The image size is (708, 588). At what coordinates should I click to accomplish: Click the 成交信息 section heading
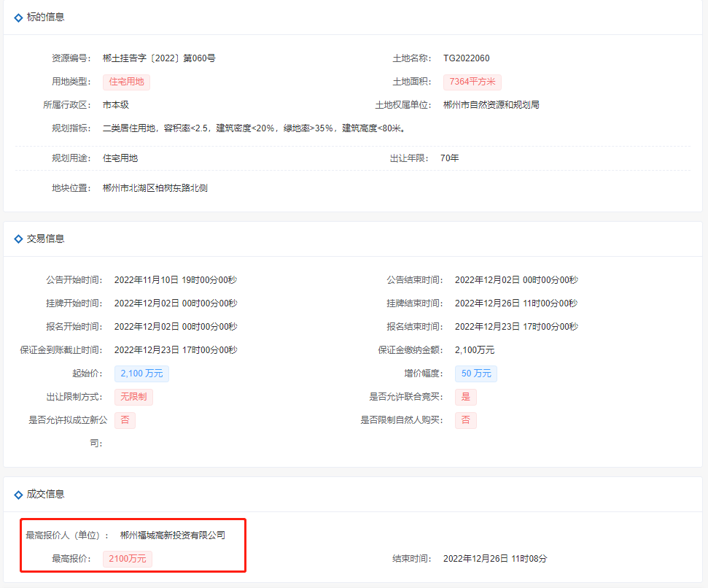[46, 494]
